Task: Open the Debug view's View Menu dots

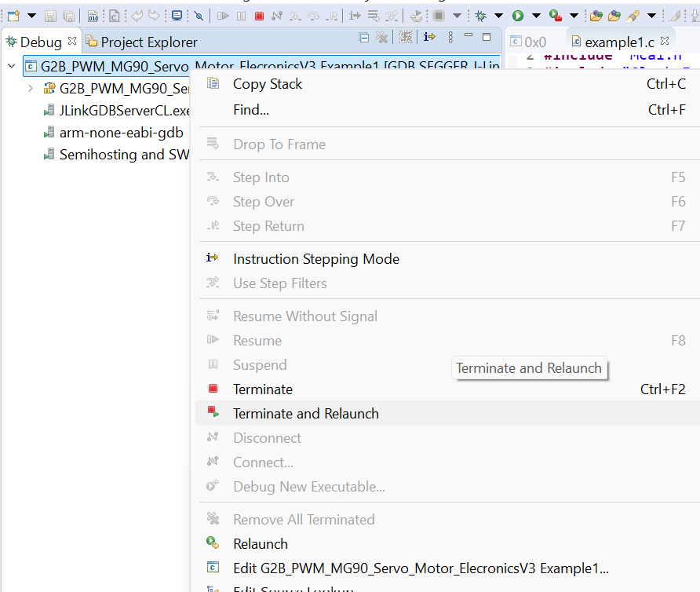Action: click(x=450, y=37)
